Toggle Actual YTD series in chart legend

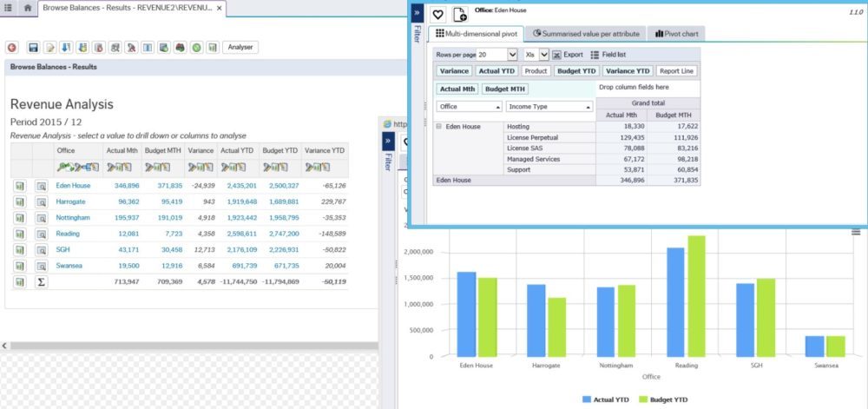(x=608, y=399)
